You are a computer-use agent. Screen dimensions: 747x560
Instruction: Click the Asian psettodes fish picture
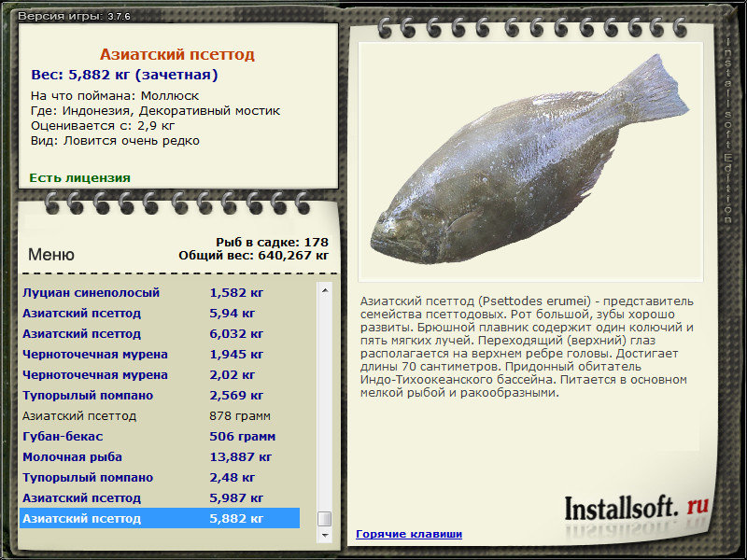click(x=530, y=161)
